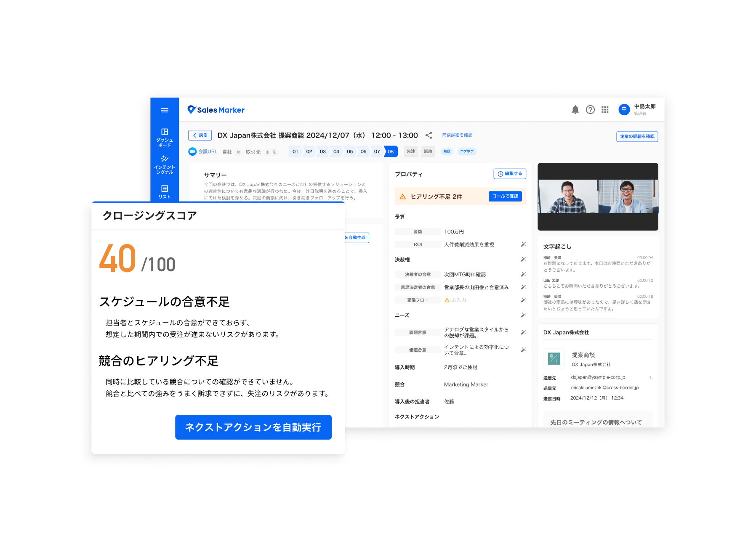Click the コールで確認 button
Viewport: 756px width, 551px height.
click(x=505, y=196)
